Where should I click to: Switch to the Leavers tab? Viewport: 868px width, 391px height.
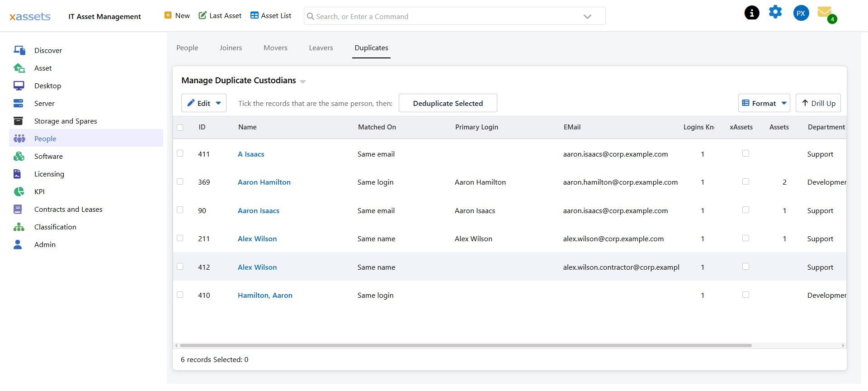tap(321, 48)
